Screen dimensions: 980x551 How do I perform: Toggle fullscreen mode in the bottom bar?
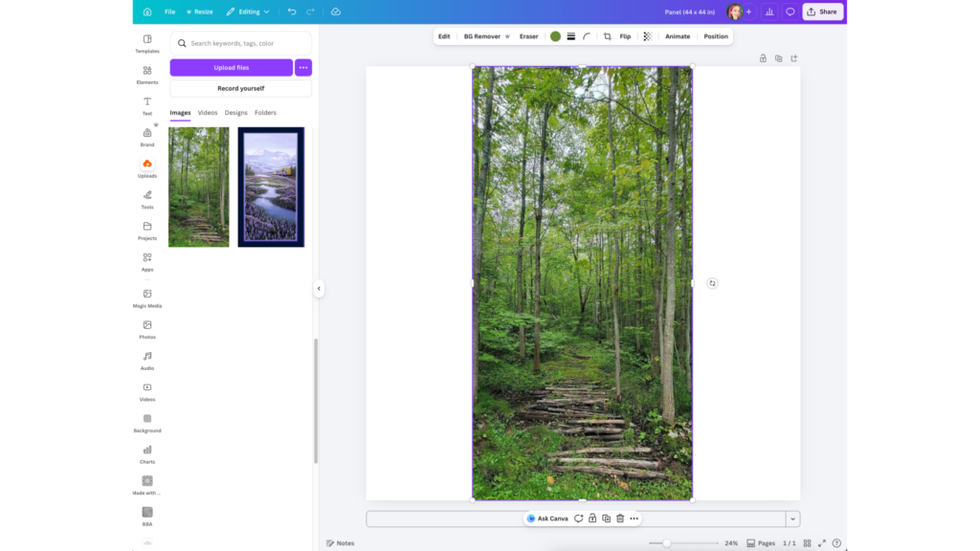821,543
